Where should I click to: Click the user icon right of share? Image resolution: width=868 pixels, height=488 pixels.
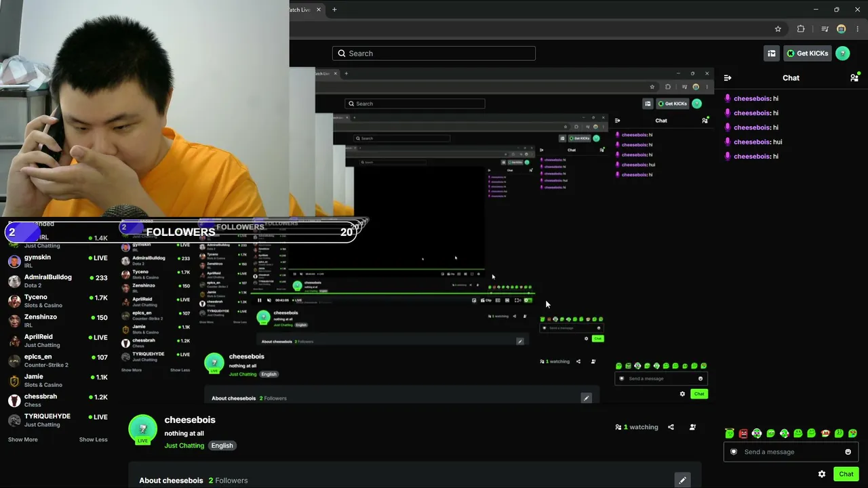click(692, 427)
